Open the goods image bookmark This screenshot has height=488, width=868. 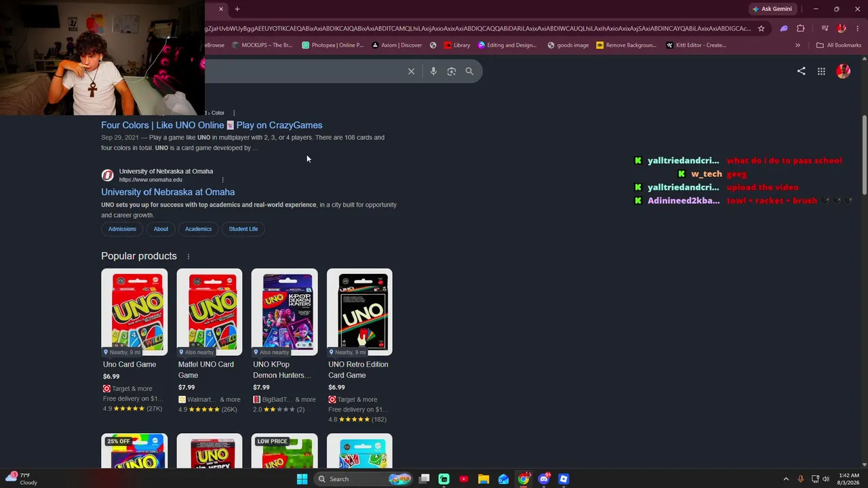(x=568, y=45)
